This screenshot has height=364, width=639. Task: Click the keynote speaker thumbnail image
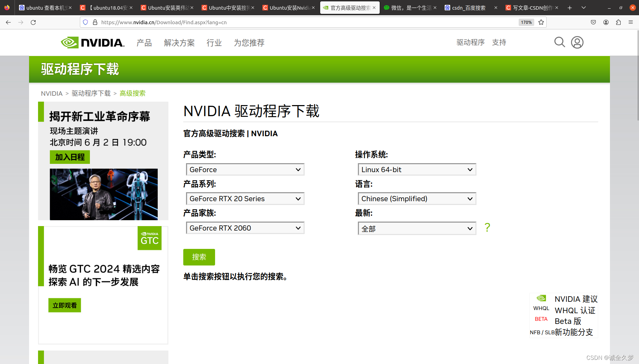104,194
